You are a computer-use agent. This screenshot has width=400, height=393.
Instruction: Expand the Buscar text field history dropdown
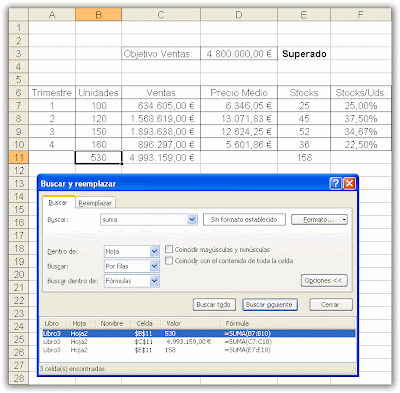192,220
